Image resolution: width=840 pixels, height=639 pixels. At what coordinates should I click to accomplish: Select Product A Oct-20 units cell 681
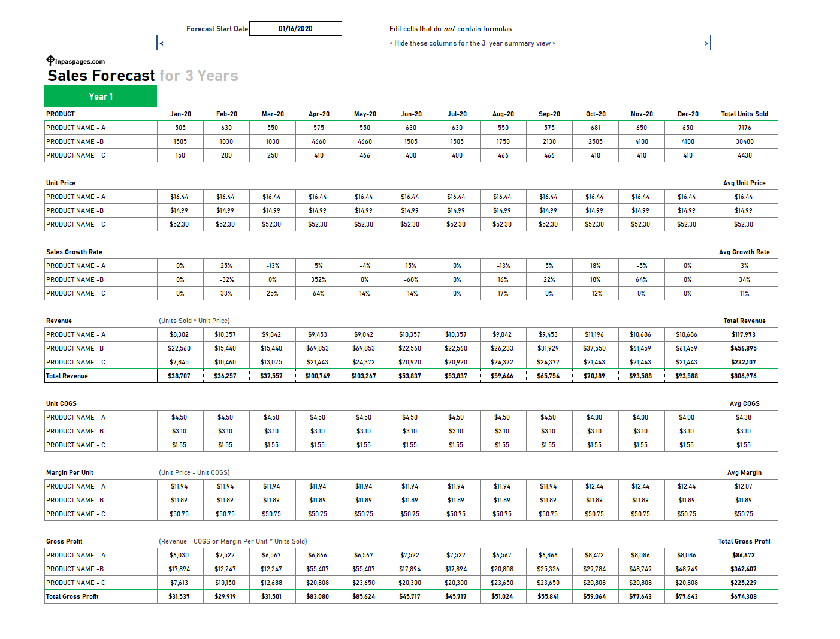596,128
